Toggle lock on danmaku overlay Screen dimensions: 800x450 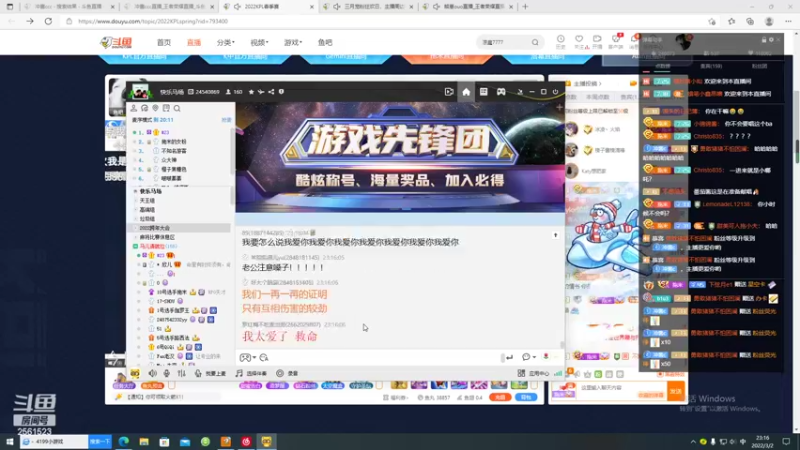click(764, 39)
